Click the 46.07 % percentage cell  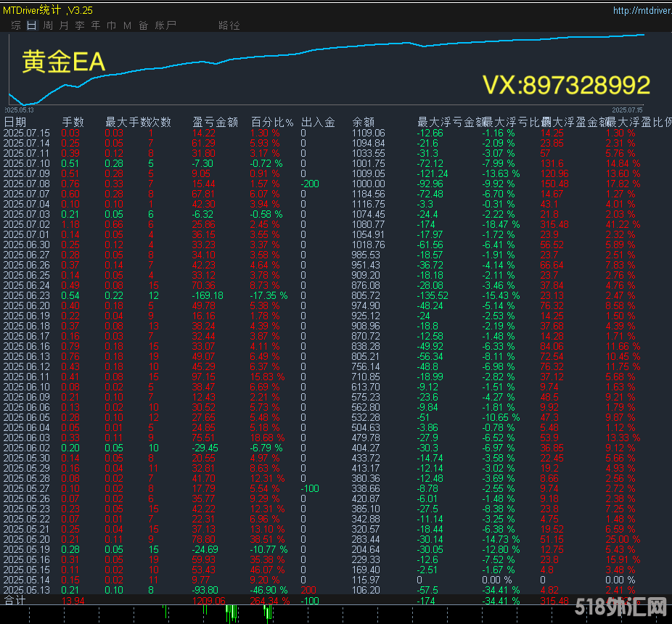(267, 570)
